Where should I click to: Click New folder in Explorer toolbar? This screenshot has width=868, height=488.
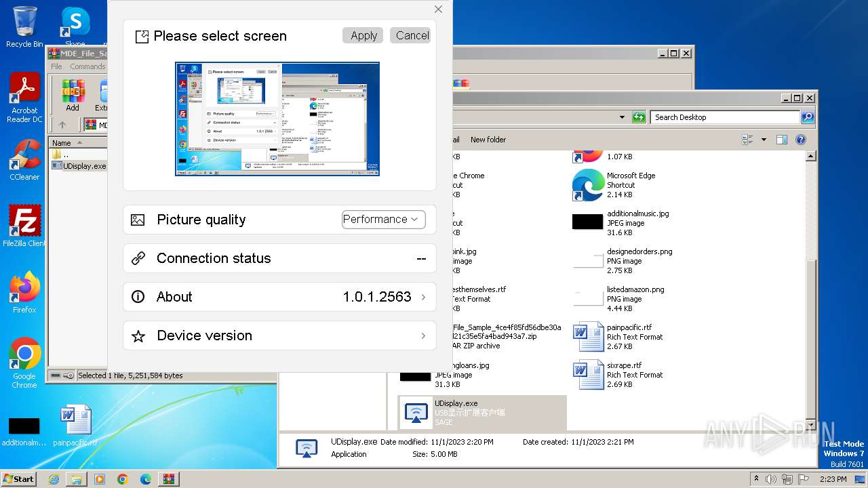[488, 140]
